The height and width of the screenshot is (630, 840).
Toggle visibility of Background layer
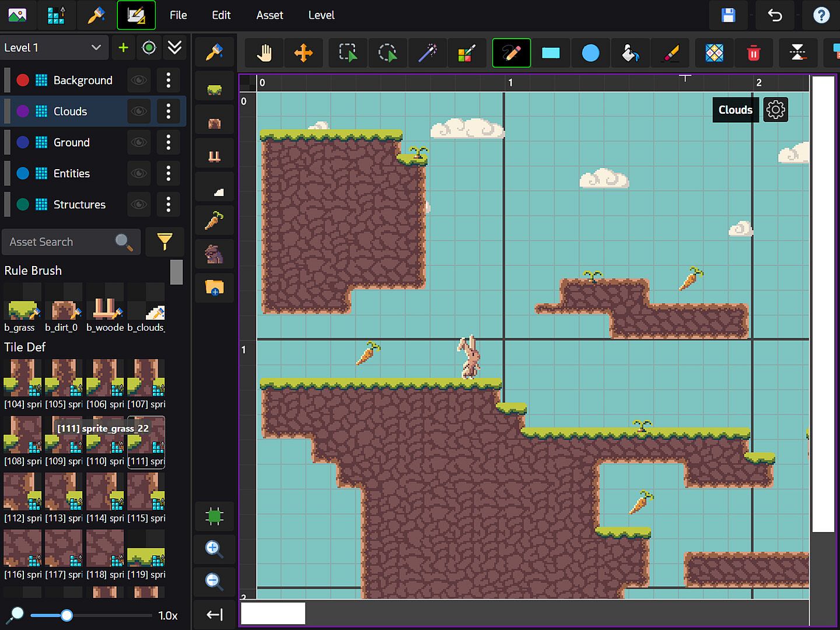click(139, 80)
